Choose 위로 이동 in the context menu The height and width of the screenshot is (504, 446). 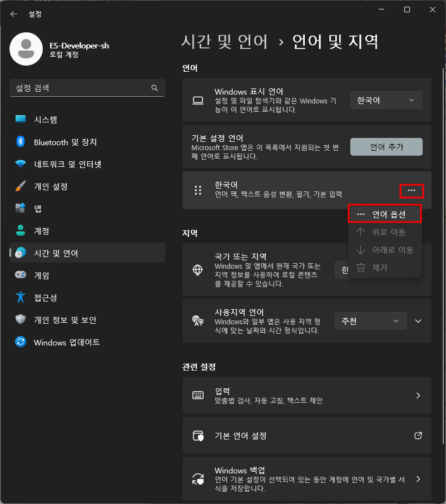[385, 232]
